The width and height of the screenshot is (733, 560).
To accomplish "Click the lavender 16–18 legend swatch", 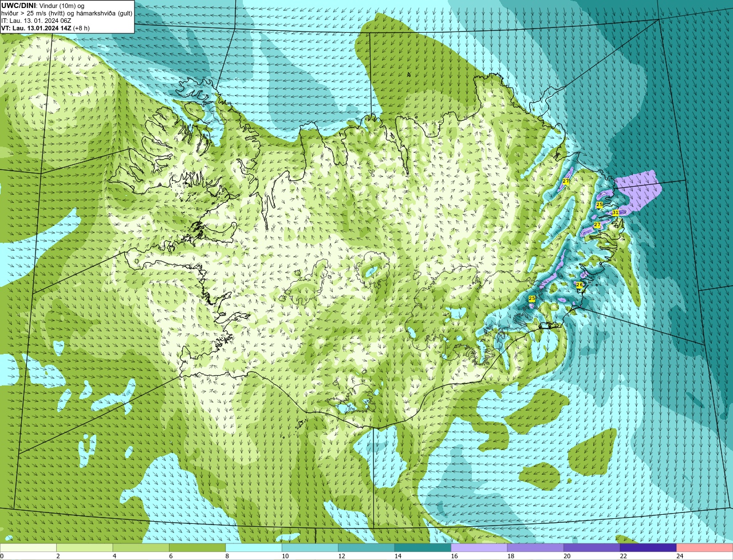I will pyautogui.click(x=479, y=547).
